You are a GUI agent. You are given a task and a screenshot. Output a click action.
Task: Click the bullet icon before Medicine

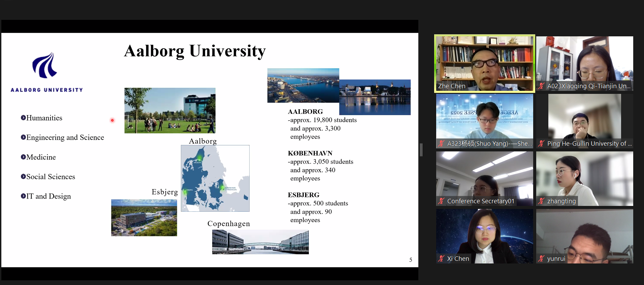click(23, 157)
